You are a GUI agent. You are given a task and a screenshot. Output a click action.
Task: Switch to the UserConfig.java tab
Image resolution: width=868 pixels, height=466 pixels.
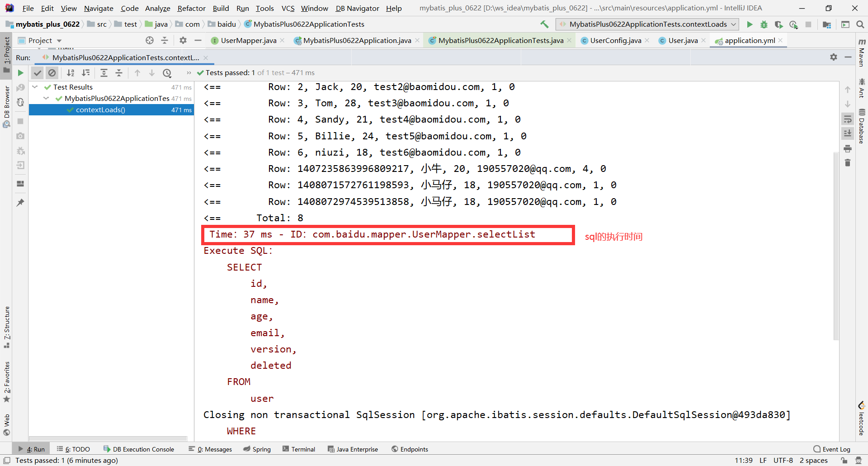pos(615,41)
